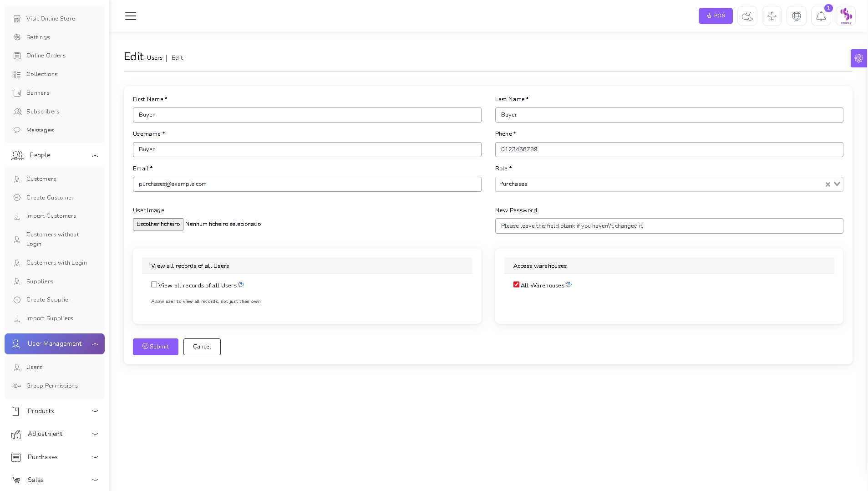This screenshot has height=491, width=868.
Task: Uncheck the All Warehouses checkbox
Action: tap(516, 285)
